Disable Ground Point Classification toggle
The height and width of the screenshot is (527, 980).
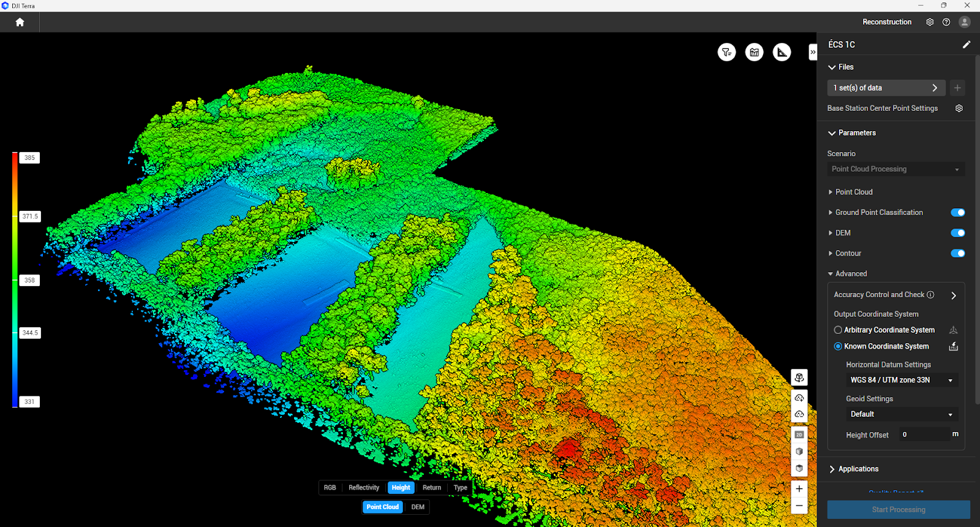point(957,213)
